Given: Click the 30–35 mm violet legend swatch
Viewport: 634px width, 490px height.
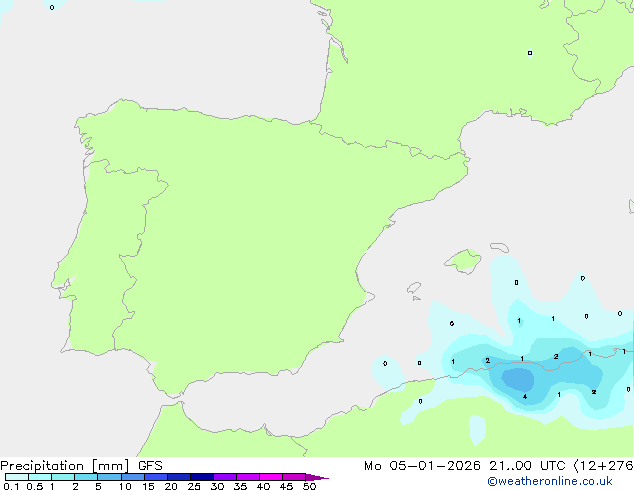Looking at the screenshot, I should [224, 477].
